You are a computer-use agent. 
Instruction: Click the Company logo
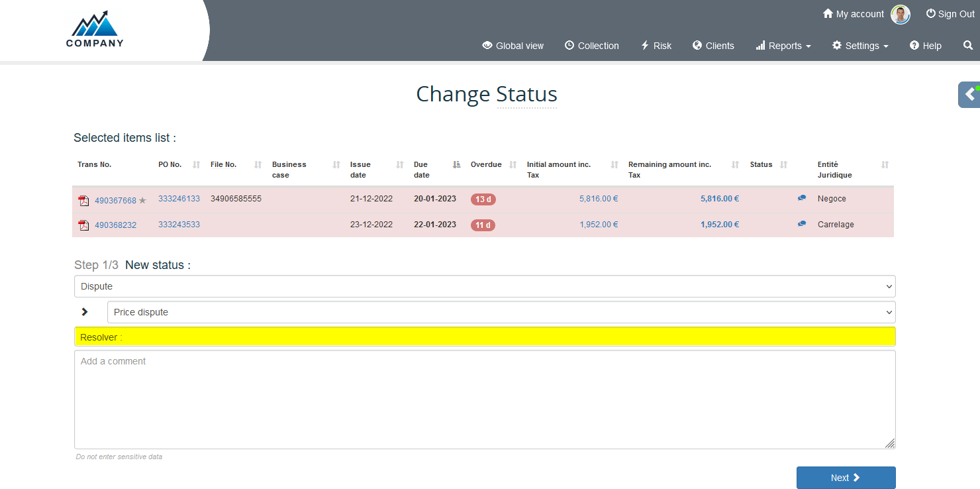95,30
